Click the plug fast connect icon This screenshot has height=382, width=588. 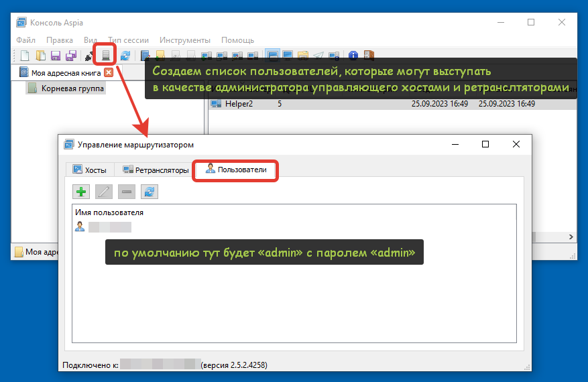point(89,56)
